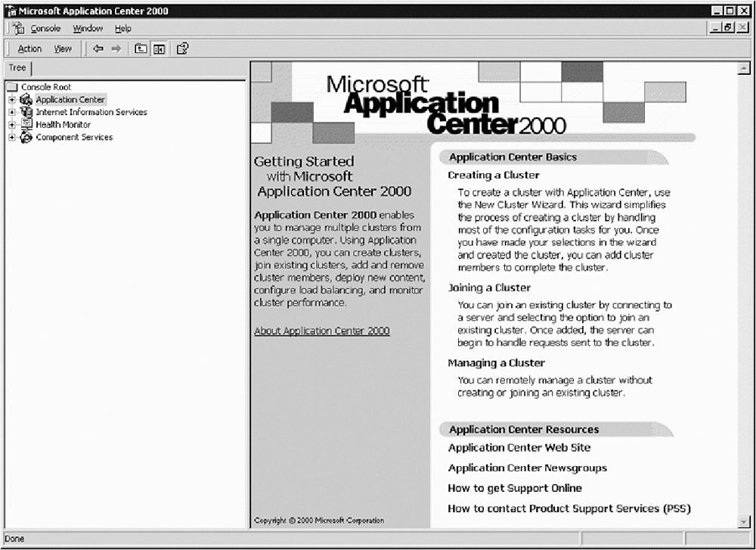Click the Joining a Cluster heading
The height and width of the screenshot is (550, 756).
point(489,288)
